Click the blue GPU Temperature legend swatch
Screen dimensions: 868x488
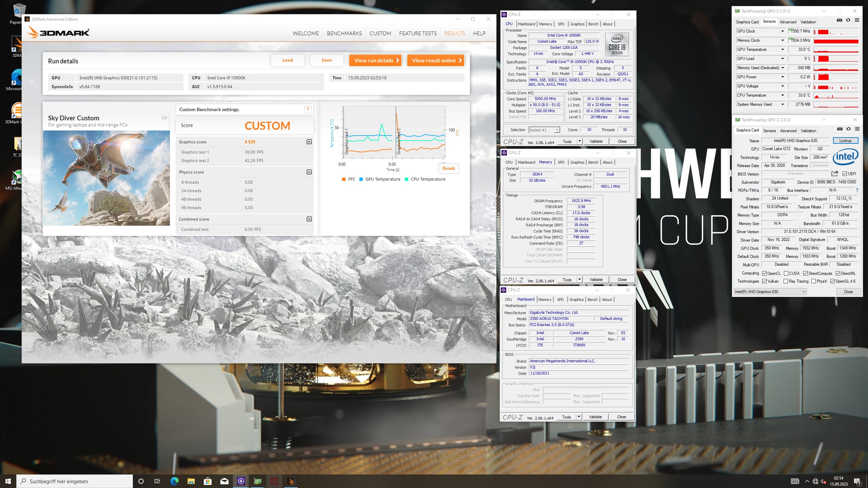(x=361, y=179)
